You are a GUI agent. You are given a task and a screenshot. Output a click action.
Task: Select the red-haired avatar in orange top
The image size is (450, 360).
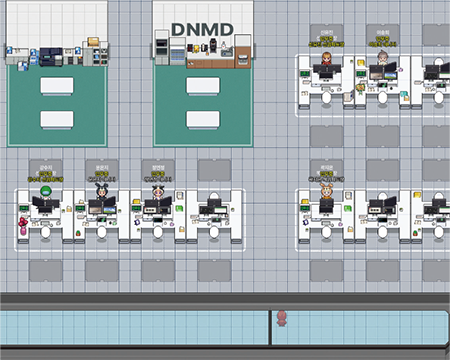coord(326,58)
